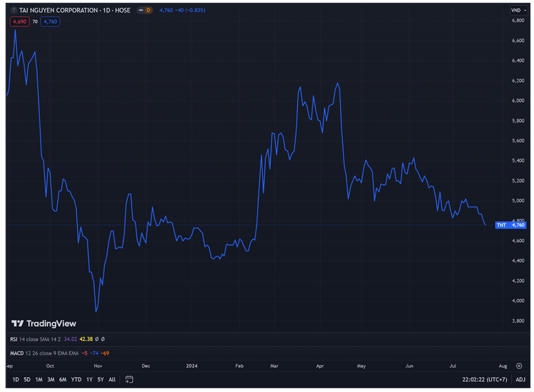Open the go-to-date calendar icon
Screen dimensions: 534x392
(x=129, y=380)
